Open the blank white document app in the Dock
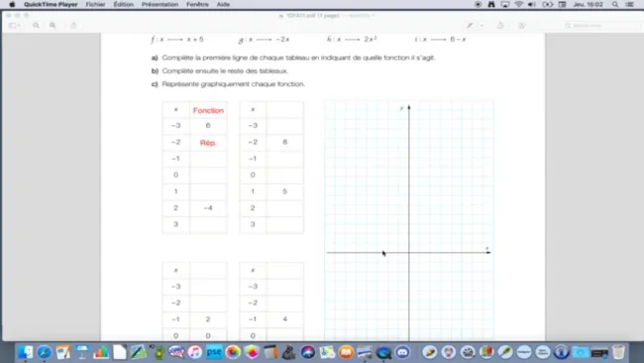Viewport: 644px width, 363px height. pos(120,352)
